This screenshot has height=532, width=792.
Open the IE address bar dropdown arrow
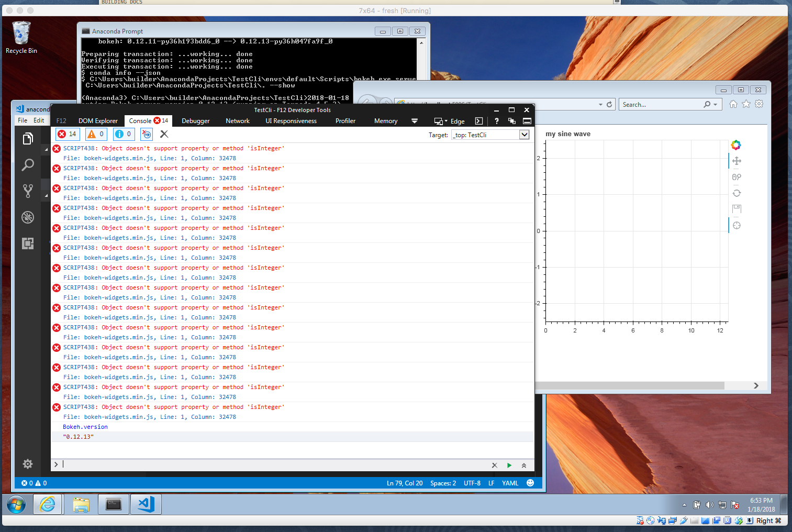pos(600,105)
